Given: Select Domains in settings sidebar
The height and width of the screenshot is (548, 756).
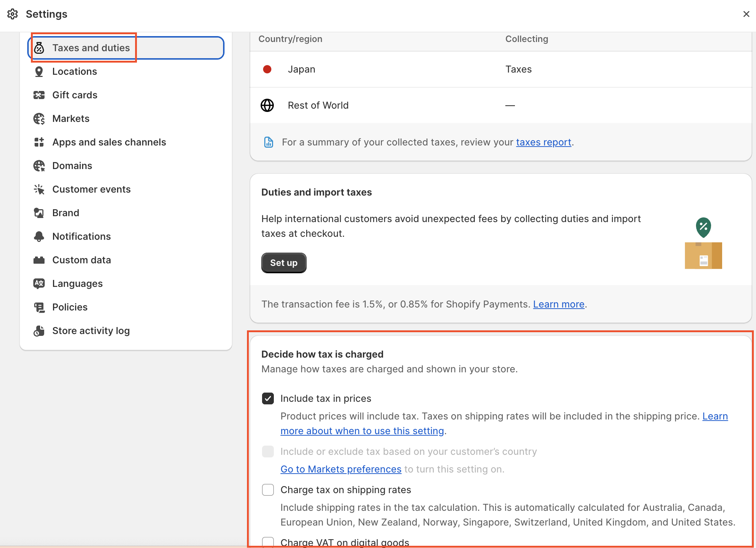Looking at the screenshot, I should point(72,166).
